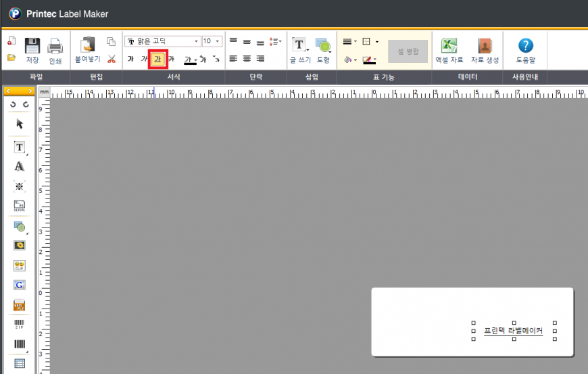Select the side toolbox shapes tool
This screenshot has width=588, height=374.
click(20, 227)
